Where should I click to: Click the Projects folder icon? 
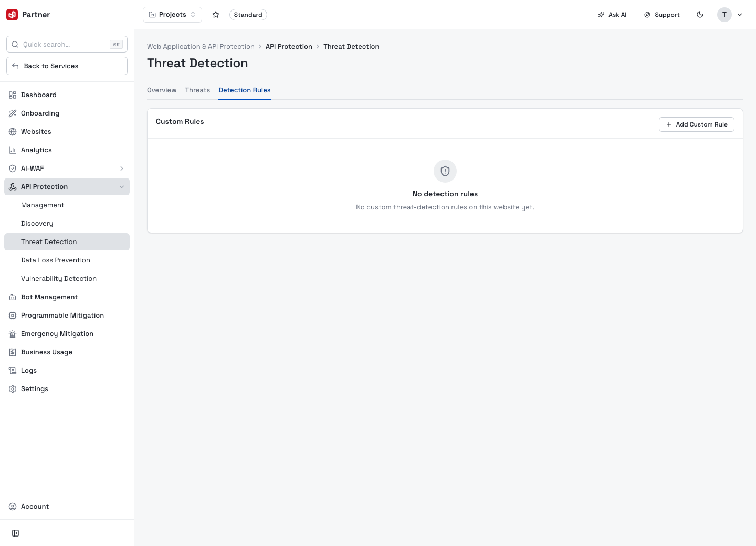click(152, 15)
